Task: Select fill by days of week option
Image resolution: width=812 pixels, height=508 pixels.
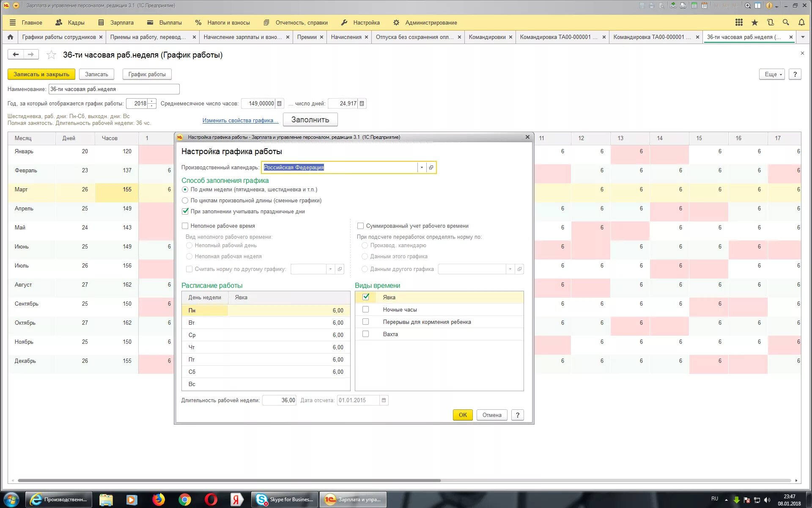Action: click(x=185, y=189)
